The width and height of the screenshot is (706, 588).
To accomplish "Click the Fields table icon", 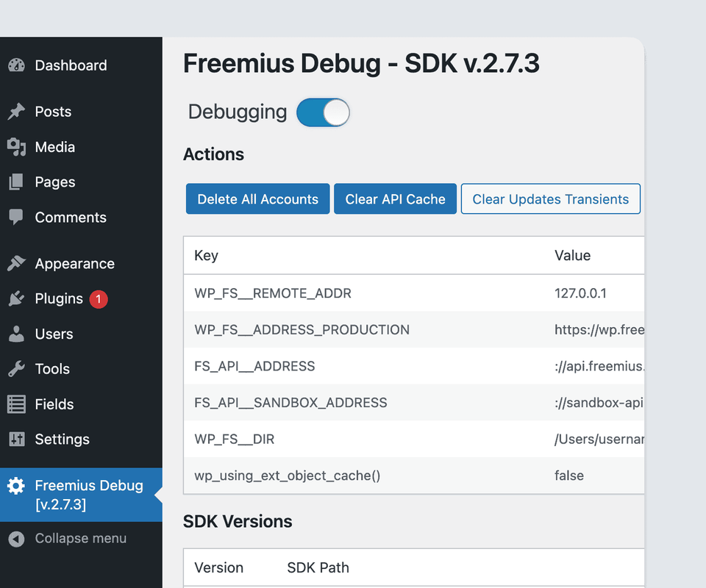I will [x=16, y=404].
